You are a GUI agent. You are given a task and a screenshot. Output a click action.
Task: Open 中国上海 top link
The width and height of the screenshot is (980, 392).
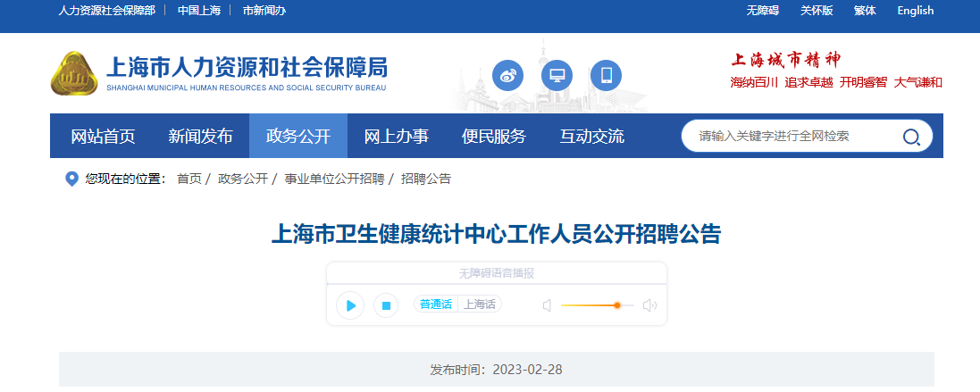point(198,11)
